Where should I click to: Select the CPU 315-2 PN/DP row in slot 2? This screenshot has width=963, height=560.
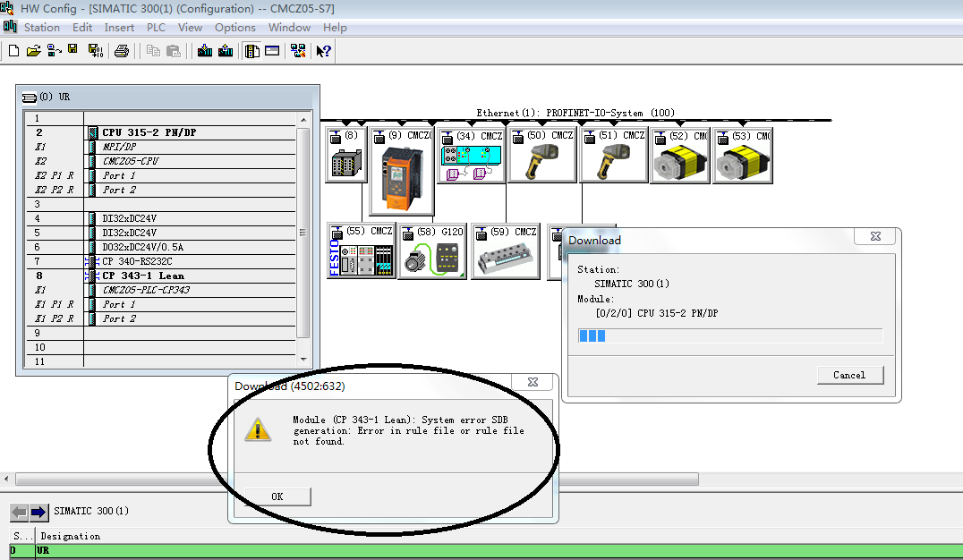tap(159, 132)
